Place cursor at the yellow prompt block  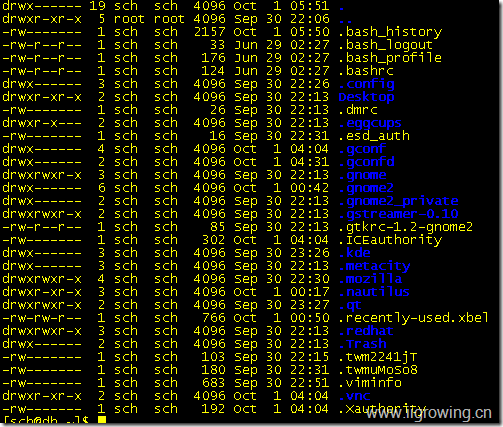(102, 420)
